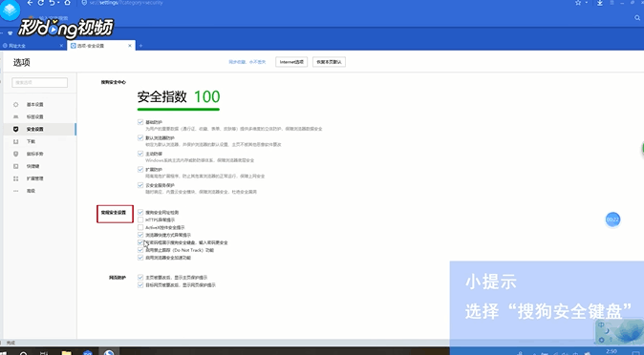Toggle the 搜狗安全网址检测 checkbox
This screenshot has height=355, width=644.
(x=140, y=212)
